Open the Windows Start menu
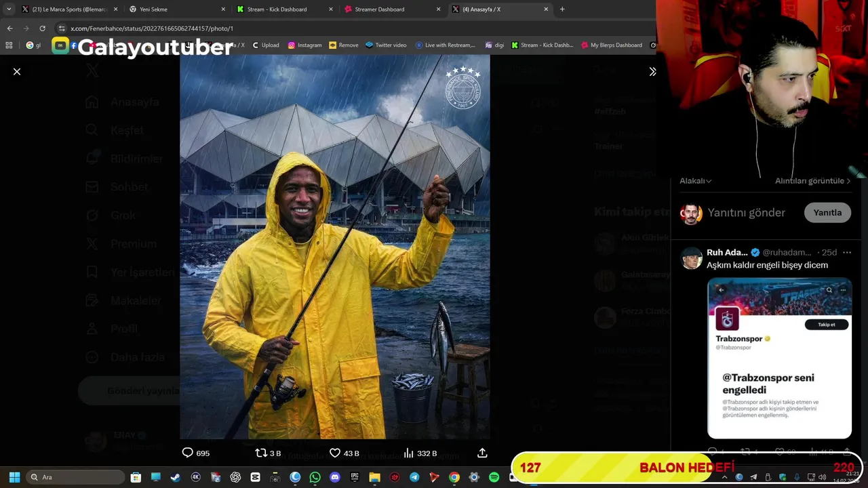 point(14,477)
